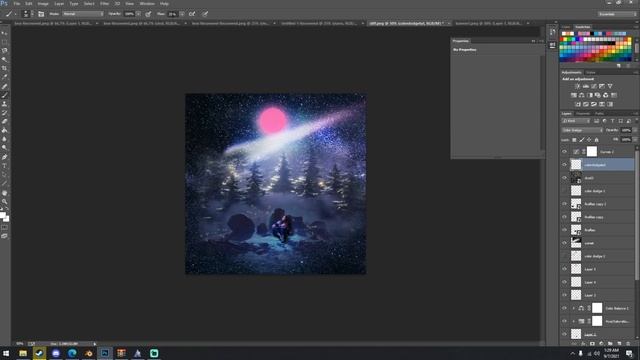Viewport: 640px width, 360px height.
Task: Select the Lasso tool
Action: tap(4, 51)
